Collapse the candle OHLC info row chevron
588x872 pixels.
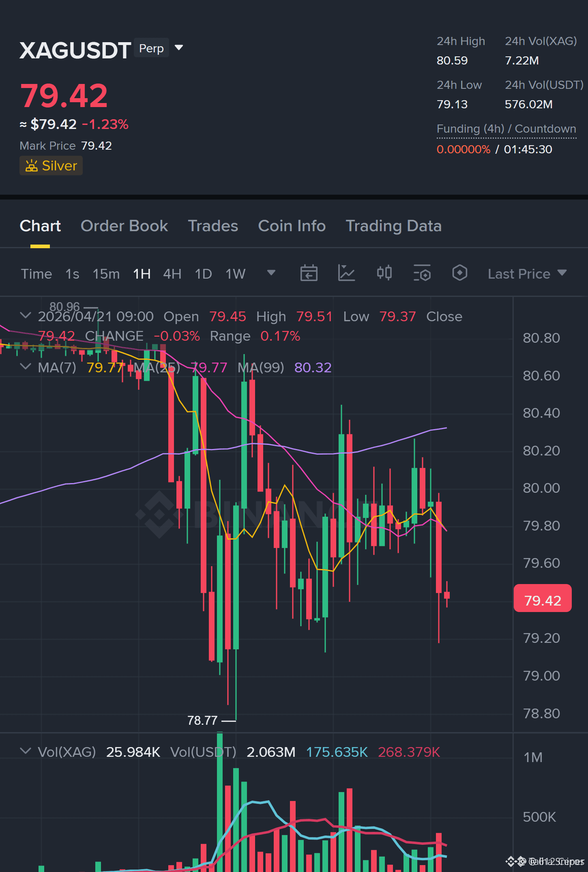pos(26,315)
